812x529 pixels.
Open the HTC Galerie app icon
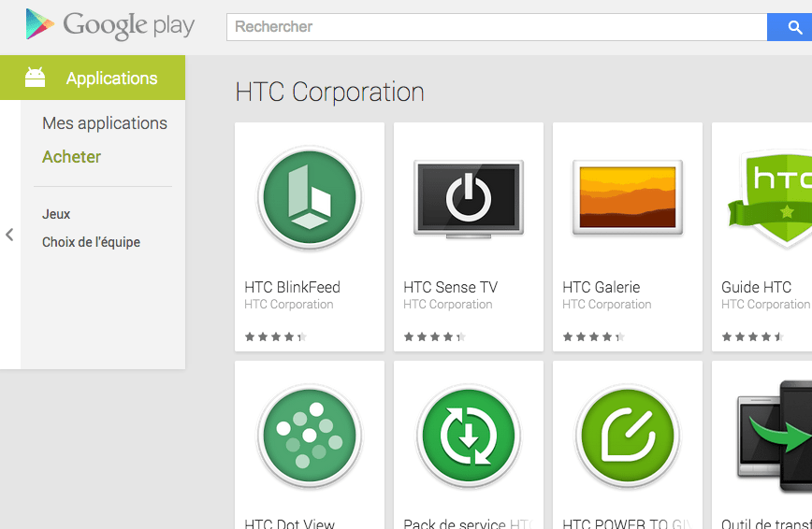click(628, 197)
